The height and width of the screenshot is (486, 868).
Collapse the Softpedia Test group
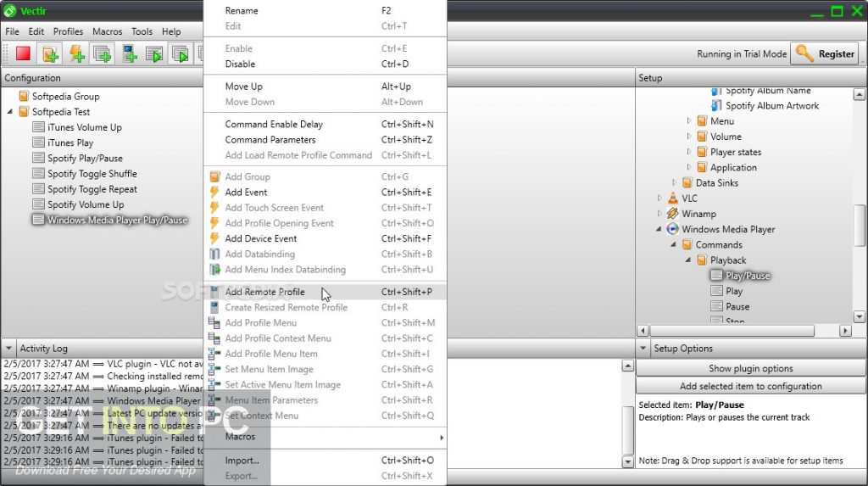coord(10,111)
